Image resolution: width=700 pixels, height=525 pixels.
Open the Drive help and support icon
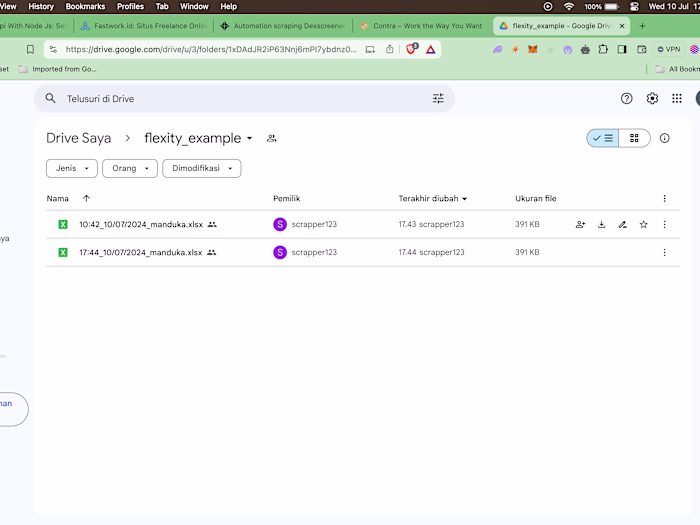pos(626,98)
